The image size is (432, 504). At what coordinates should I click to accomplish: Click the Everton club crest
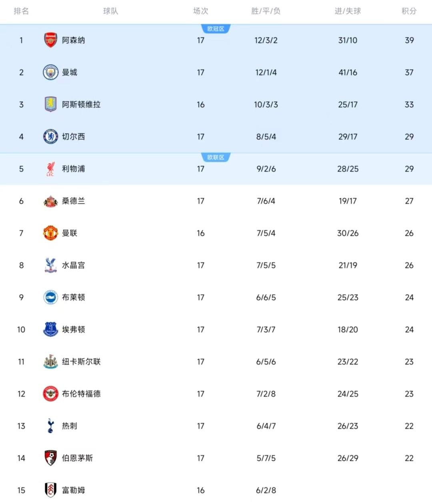(50, 329)
